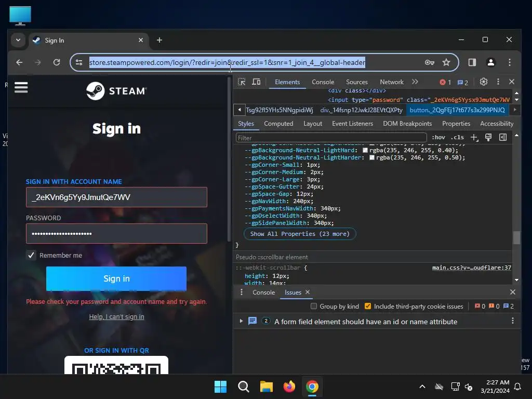The image size is (532, 399).
Task: Show more DevTools tabs chevron
Action: [415, 82]
